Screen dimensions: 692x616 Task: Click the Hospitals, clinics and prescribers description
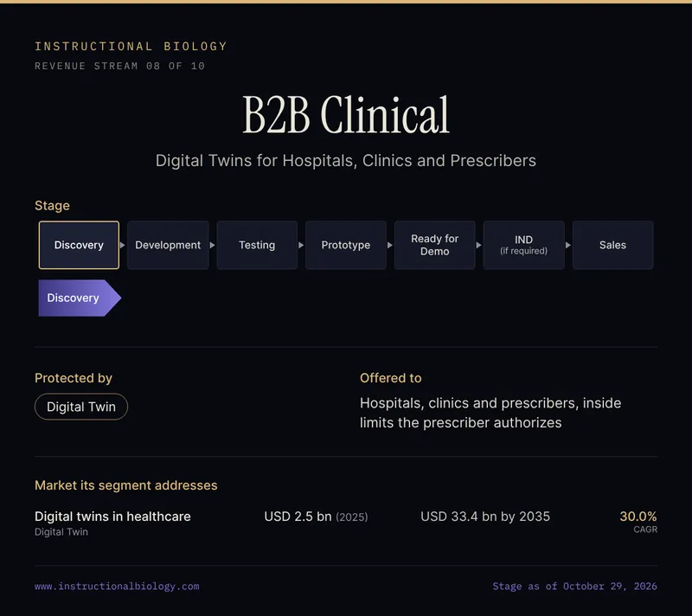pyautogui.click(x=490, y=413)
